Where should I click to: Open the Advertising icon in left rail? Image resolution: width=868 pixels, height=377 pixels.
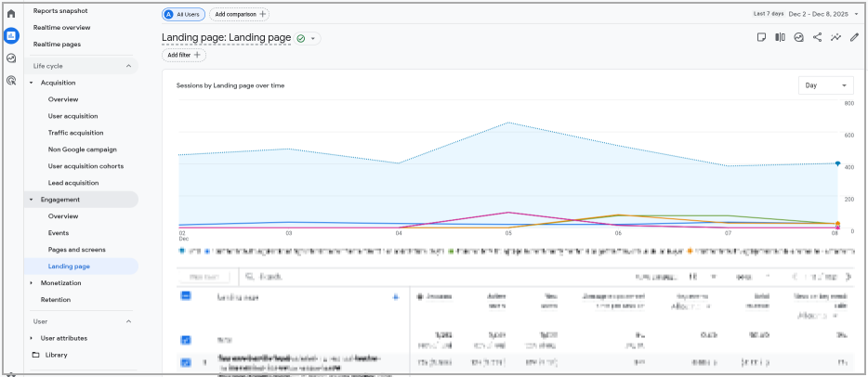[11, 81]
